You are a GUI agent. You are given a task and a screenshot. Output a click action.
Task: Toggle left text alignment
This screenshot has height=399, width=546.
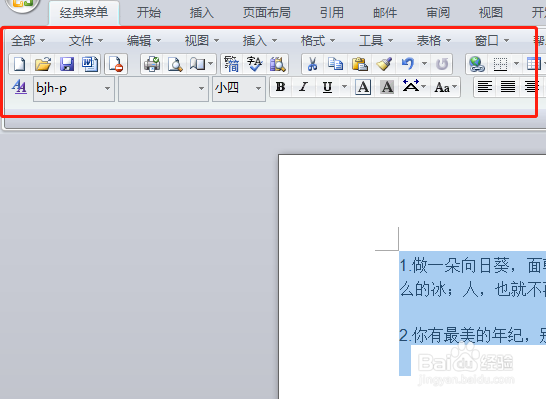pyautogui.click(x=485, y=87)
